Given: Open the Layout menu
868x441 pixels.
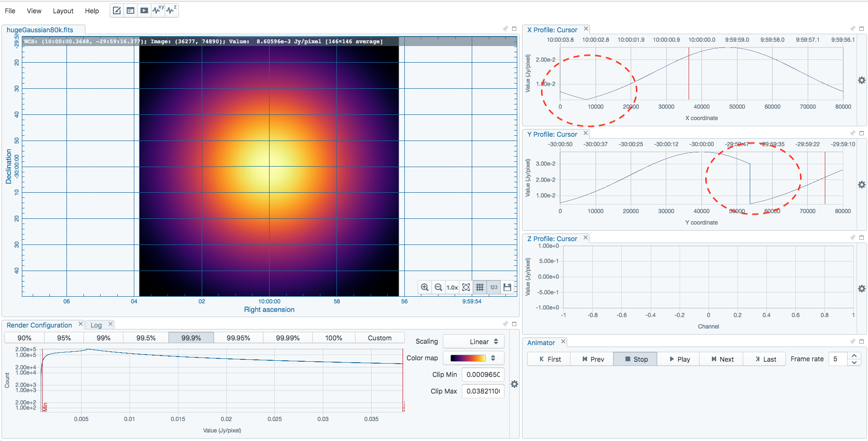Looking at the screenshot, I should [x=63, y=10].
